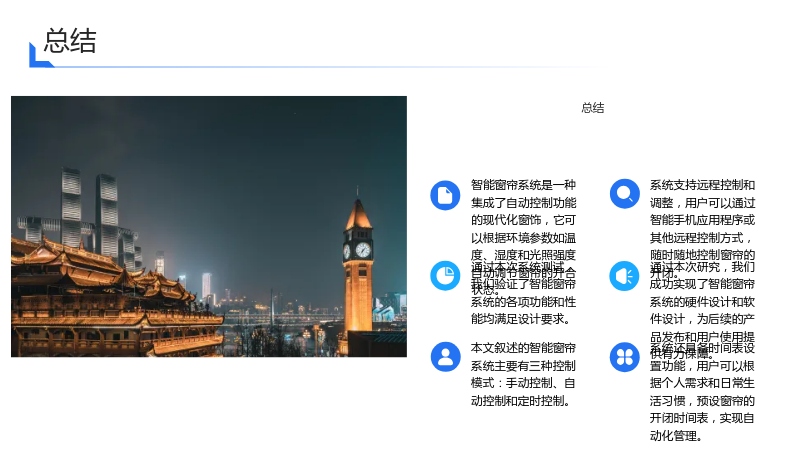Click the twin skyscrapers in the photo

tap(89, 214)
